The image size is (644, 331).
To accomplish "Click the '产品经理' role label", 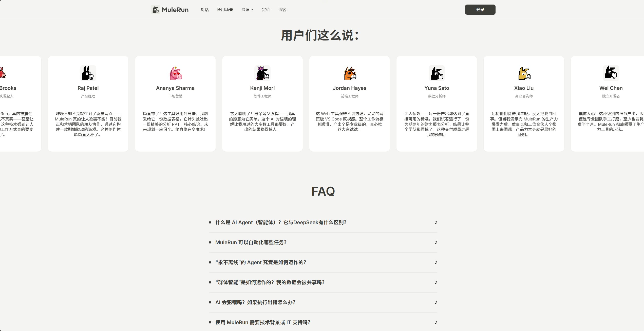I will pyautogui.click(x=88, y=96).
